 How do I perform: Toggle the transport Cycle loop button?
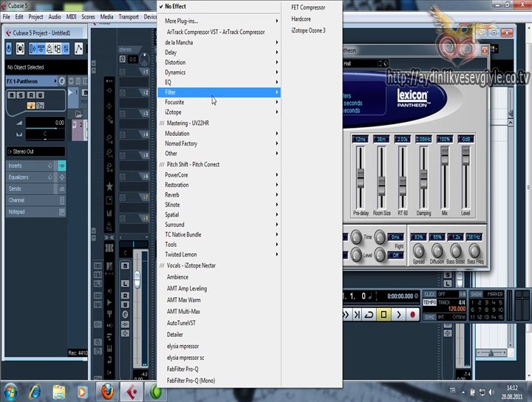tap(369, 315)
